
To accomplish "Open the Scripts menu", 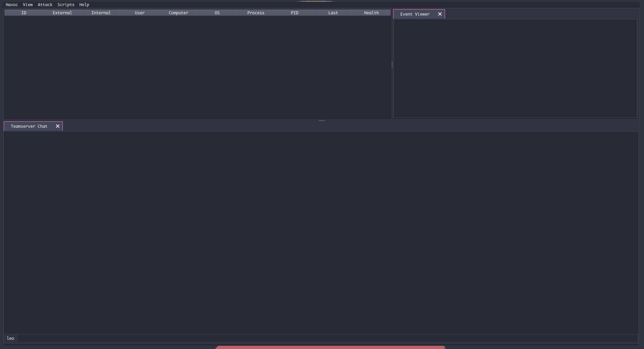I will [66, 5].
